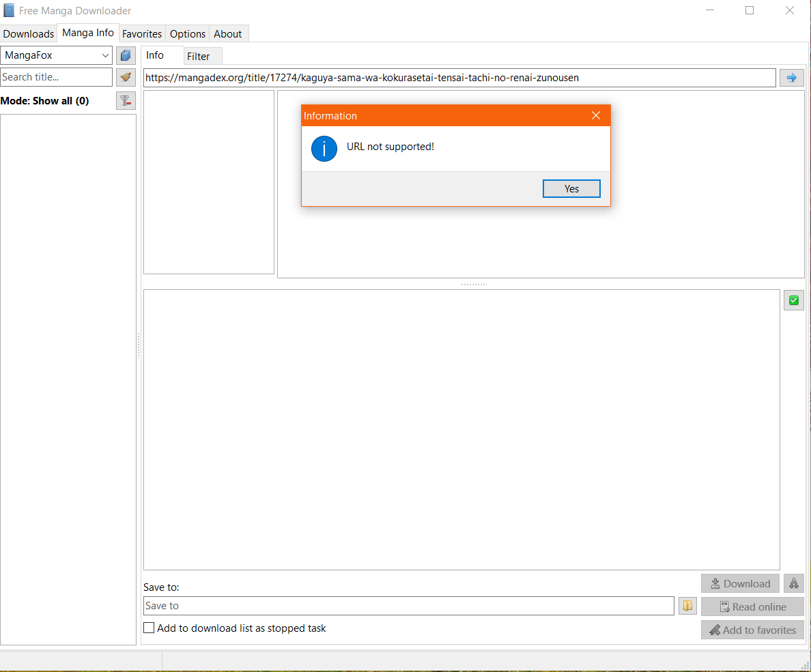Select the Info sub-tab
Viewport: 811px width, 672px height.
pyautogui.click(x=162, y=55)
